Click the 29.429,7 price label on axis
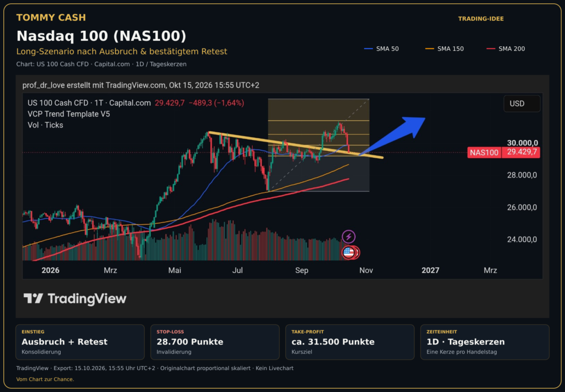 [521, 153]
